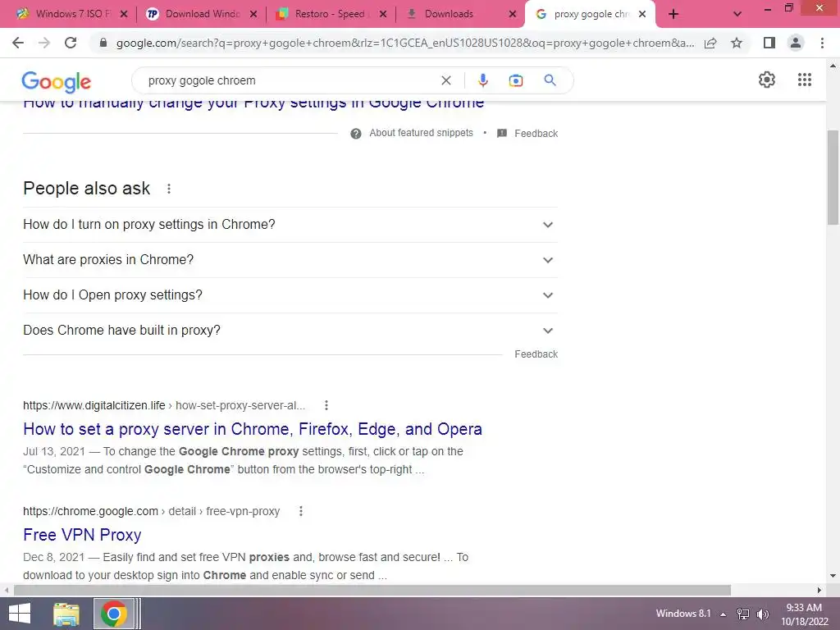Close the Downloads tab
The height and width of the screenshot is (630, 840).
(513, 14)
